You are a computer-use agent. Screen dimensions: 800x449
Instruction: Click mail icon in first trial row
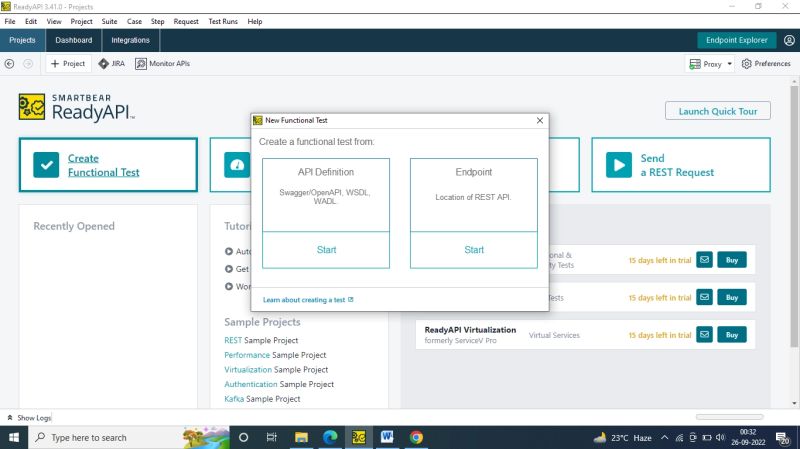704,260
